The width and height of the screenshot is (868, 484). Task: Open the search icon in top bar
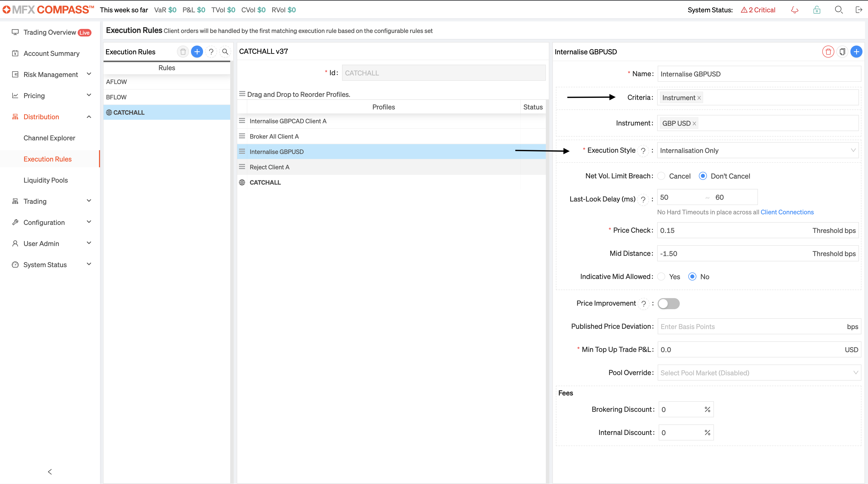[x=839, y=10]
